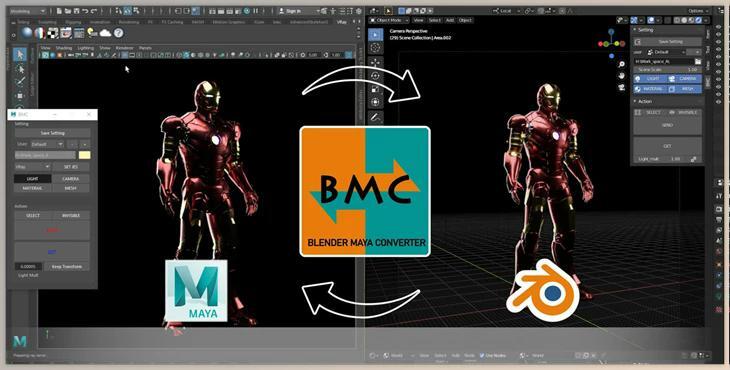Screen dimensions: 730x370
Task: Click the SEND button in Blender BMC panel
Action: (667, 125)
